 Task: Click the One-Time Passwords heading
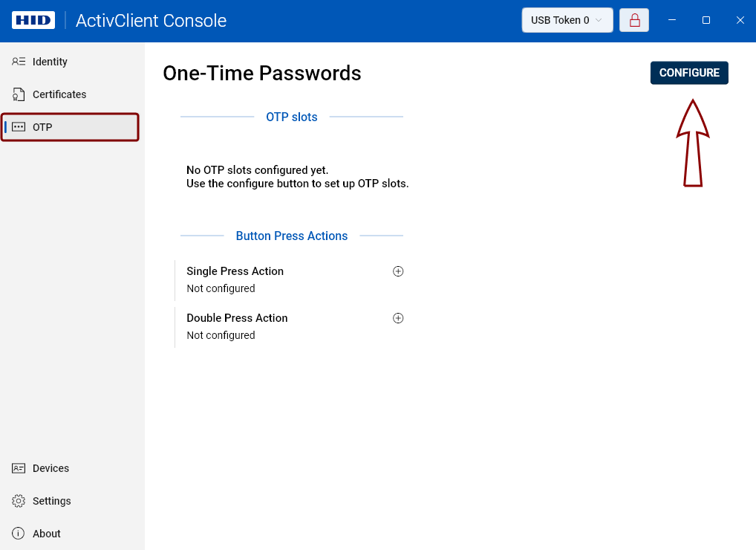(261, 73)
